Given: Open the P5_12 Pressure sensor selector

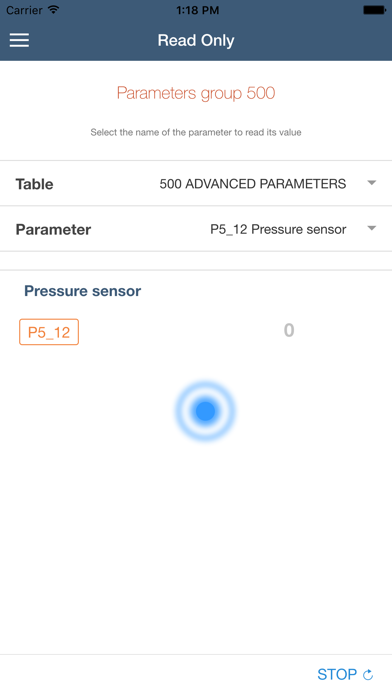Looking at the screenshot, I should (x=278, y=229).
